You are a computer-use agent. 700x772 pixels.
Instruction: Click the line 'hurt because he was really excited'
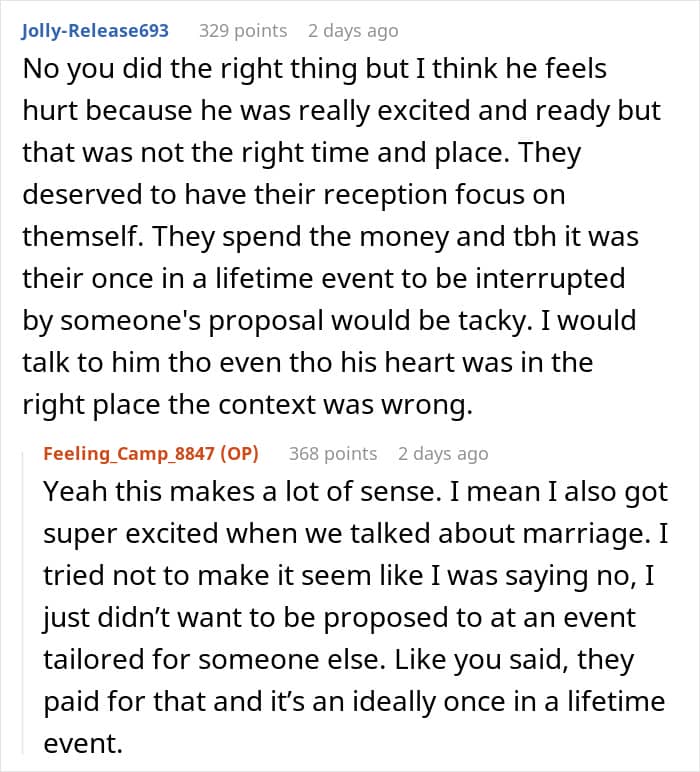[x=342, y=111]
